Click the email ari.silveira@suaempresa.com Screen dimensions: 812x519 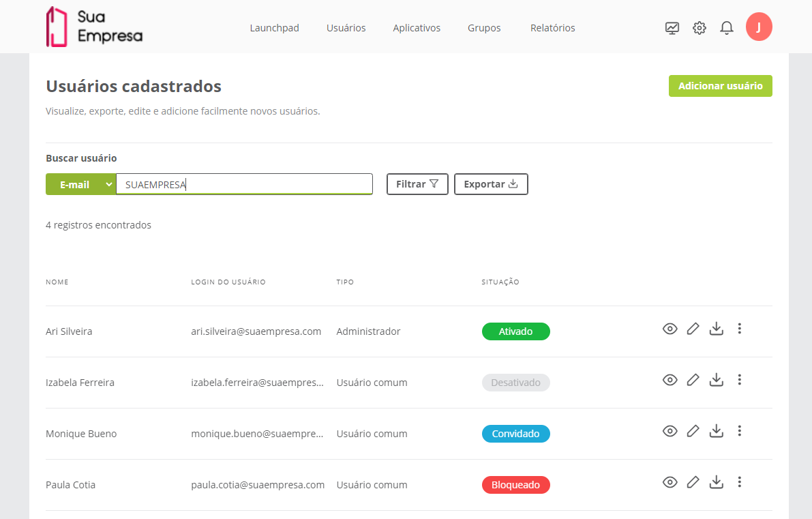[x=256, y=331]
